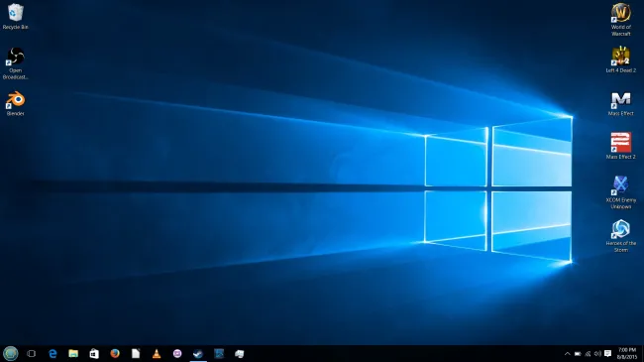The image size is (644, 362).
Task: Open File Explorer from the taskbar
Action: point(73,353)
